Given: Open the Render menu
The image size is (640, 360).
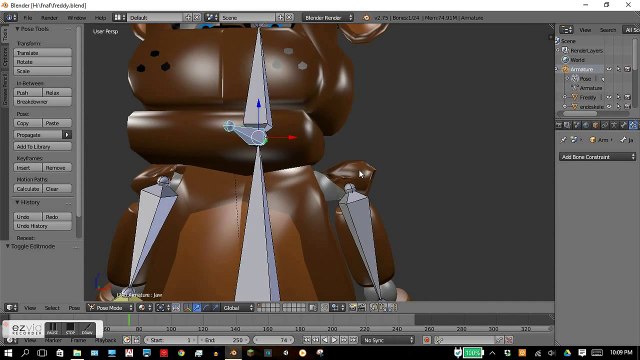Looking at the screenshot, I should point(49,18).
